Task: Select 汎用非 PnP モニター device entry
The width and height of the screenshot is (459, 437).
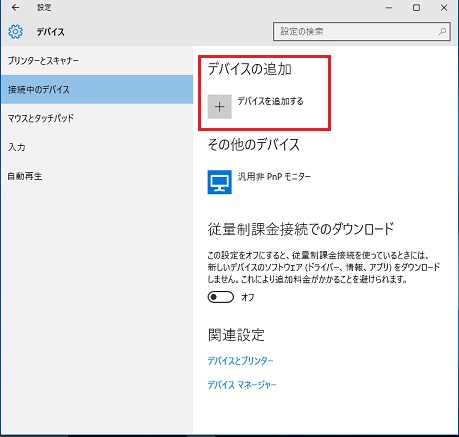Action: (x=259, y=182)
